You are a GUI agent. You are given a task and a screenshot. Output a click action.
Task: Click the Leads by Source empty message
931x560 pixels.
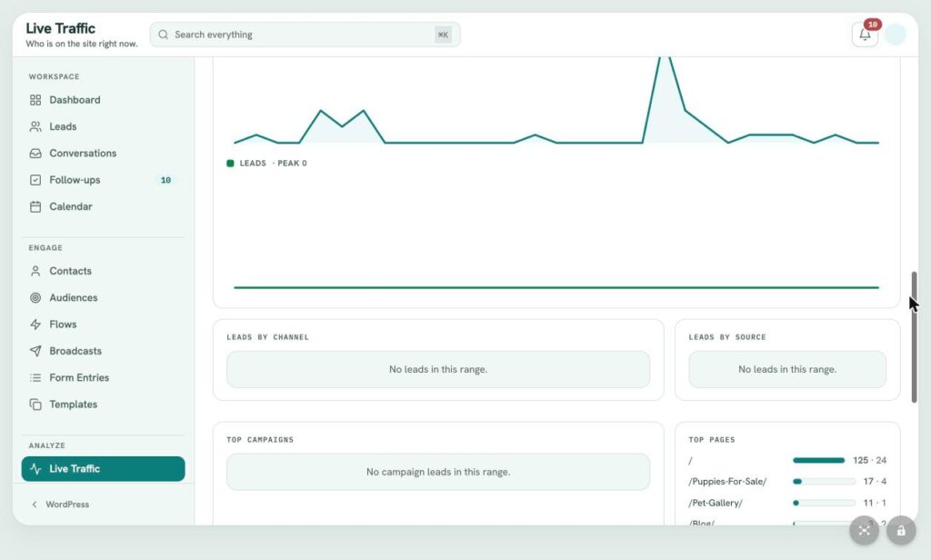[x=787, y=369]
